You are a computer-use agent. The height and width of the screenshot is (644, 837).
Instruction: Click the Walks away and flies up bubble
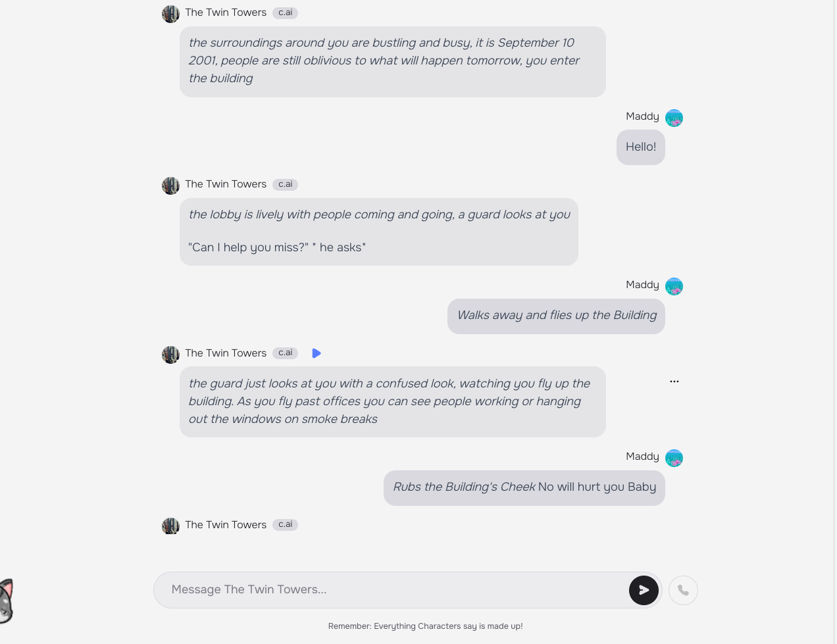(556, 316)
